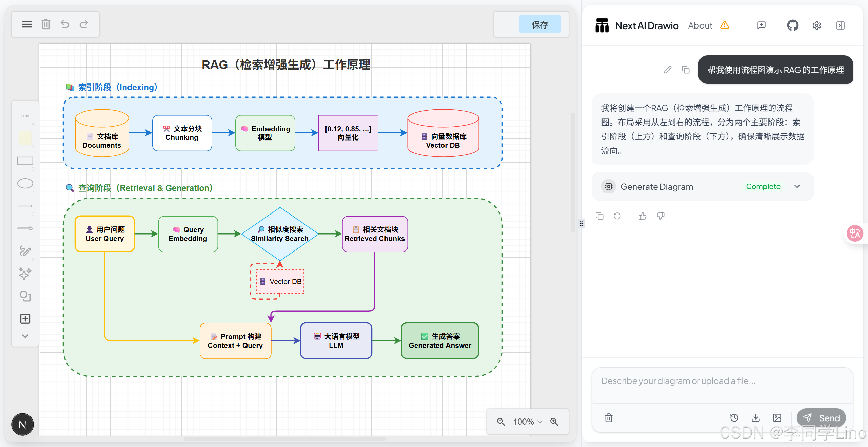Give thumbs up to the response
This screenshot has width=868, height=447.
643,216
